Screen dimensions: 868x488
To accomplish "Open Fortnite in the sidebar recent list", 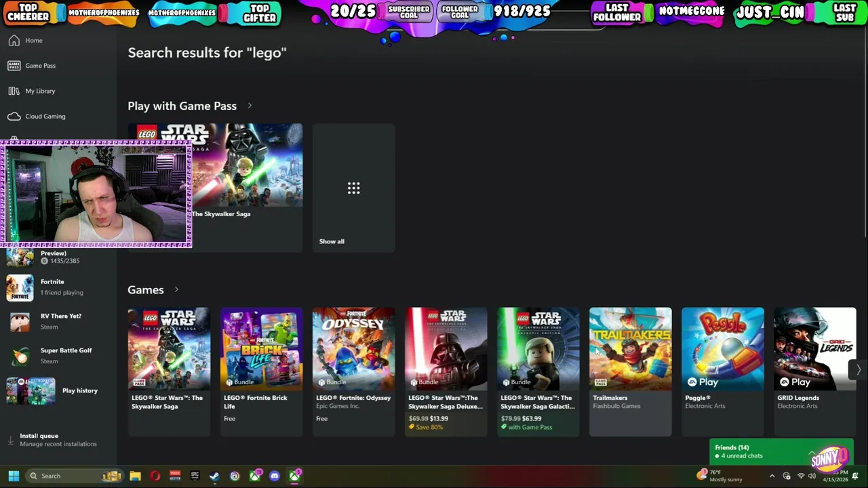I will 58,287.
